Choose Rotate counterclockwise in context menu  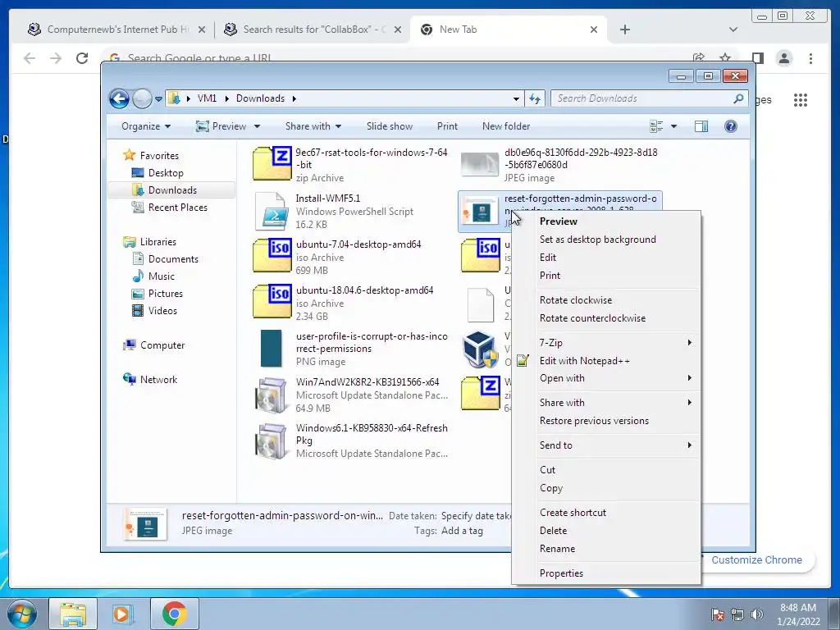pyautogui.click(x=592, y=318)
